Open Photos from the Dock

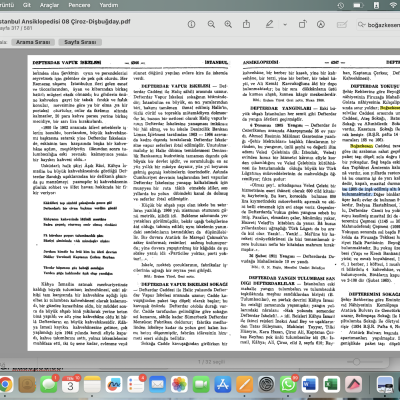(x=179, y=384)
